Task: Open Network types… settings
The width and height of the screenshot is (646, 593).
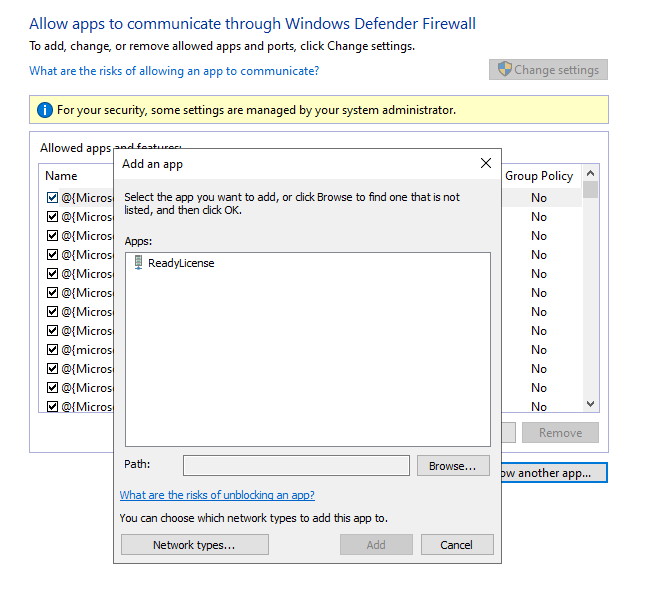Action: pos(194,545)
